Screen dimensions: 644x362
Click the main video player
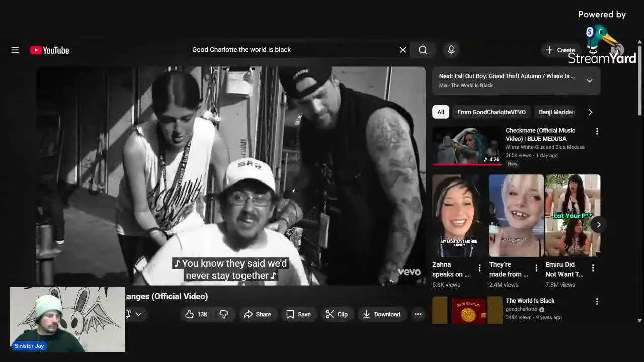pos(231,175)
